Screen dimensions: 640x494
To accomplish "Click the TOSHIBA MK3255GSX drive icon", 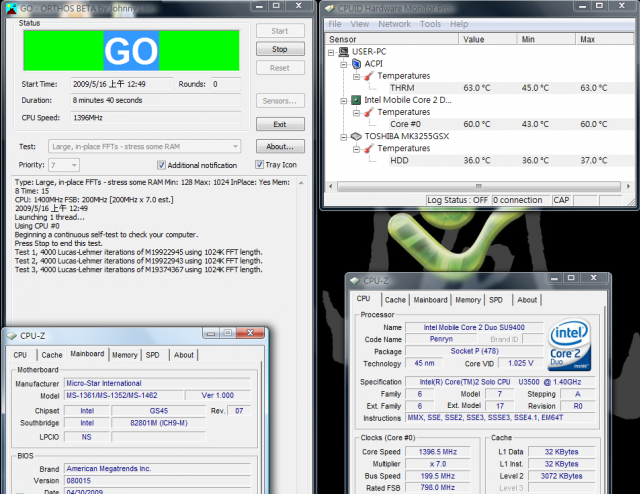I will click(356, 136).
